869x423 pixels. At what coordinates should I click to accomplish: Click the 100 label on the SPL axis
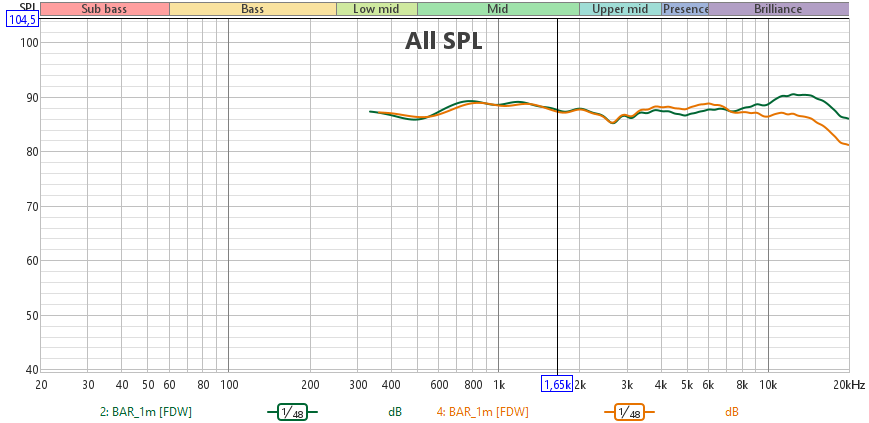pyautogui.click(x=28, y=43)
